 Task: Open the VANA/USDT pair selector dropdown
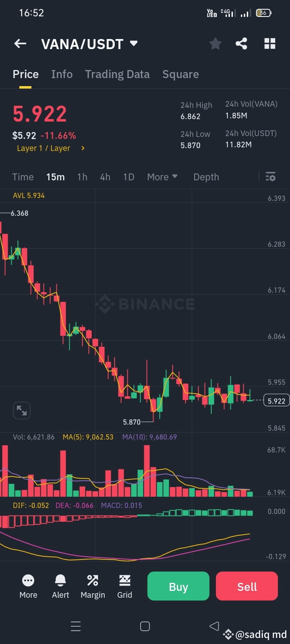pos(89,44)
